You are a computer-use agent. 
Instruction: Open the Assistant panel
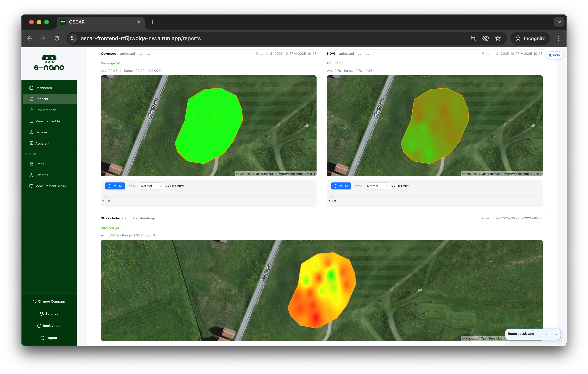[x=42, y=143]
